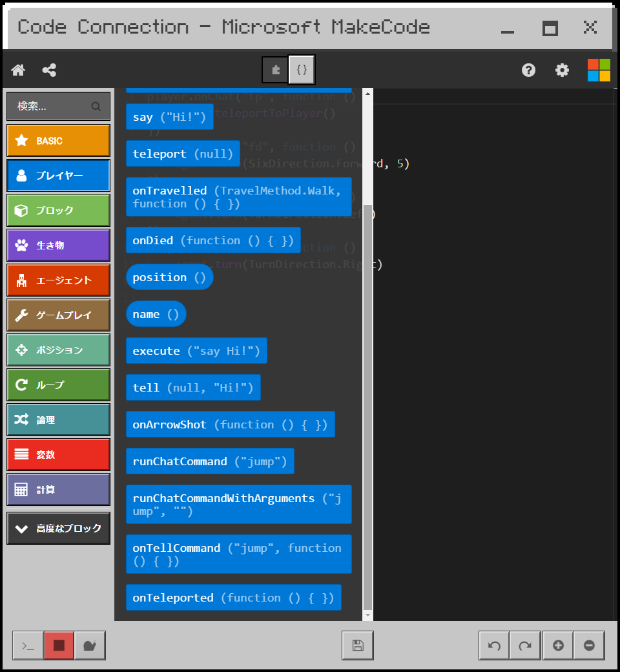Select the BASIC category
Image resolution: width=620 pixels, height=672 pixels.
tap(58, 140)
